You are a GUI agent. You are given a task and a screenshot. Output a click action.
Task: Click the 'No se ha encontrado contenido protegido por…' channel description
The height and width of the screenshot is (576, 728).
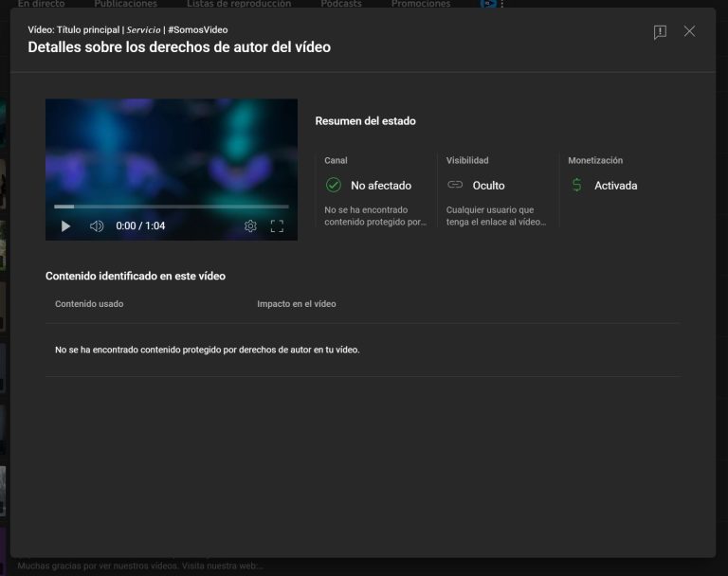pos(375,216)
